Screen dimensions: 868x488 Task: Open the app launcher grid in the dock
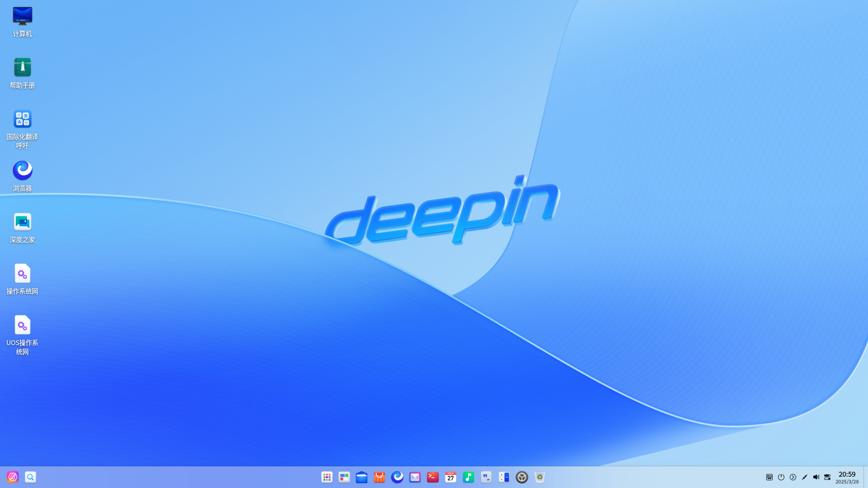[x=327, y=477]
